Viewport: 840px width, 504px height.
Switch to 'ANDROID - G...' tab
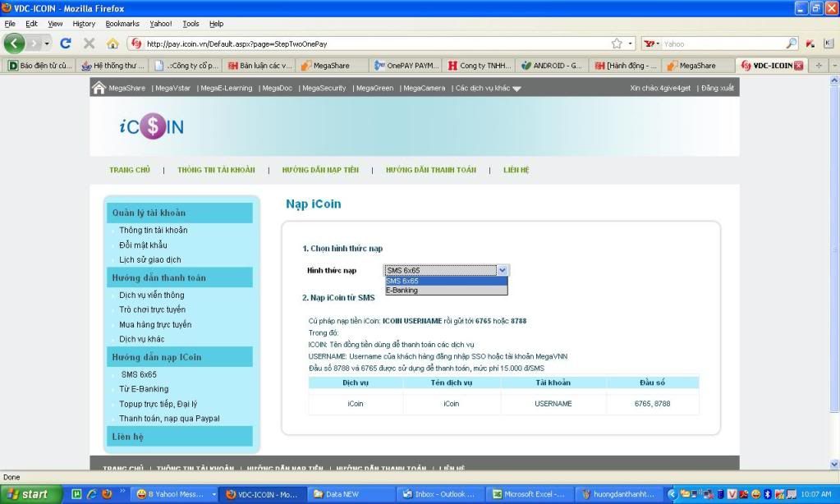pyautogui.click(x=552, y=66)
